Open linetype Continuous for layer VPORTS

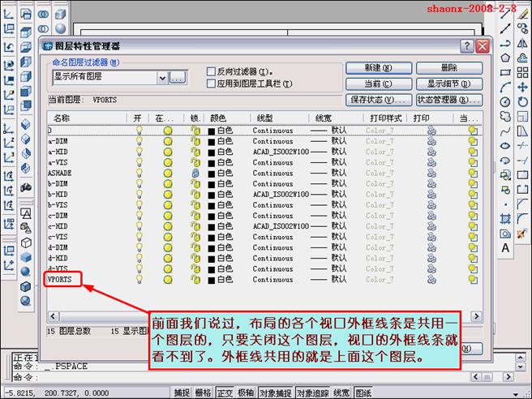click(x=272, y=280)
